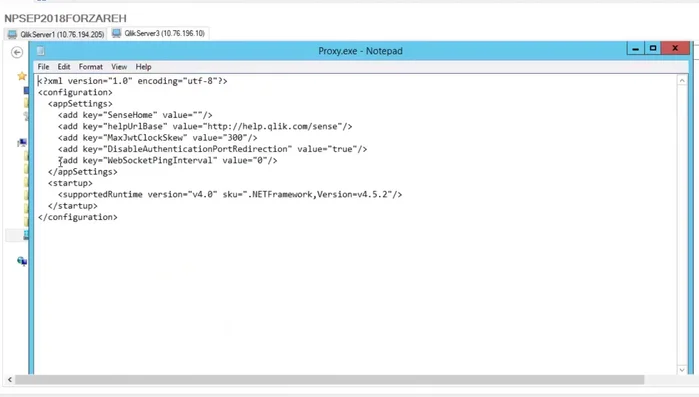
Task: Click the horizontal scrollbar thumb at bottom
Action: pos(330,380)
